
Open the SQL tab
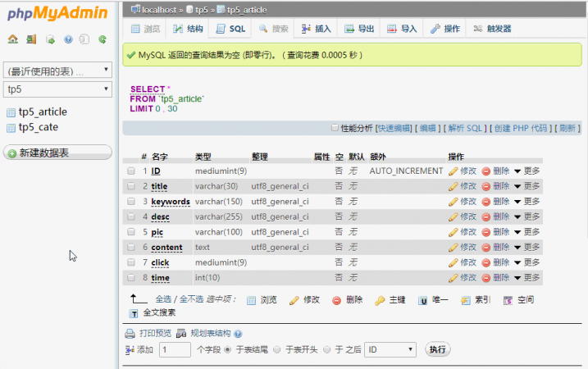pyautogui.click(x=230, y=29)
